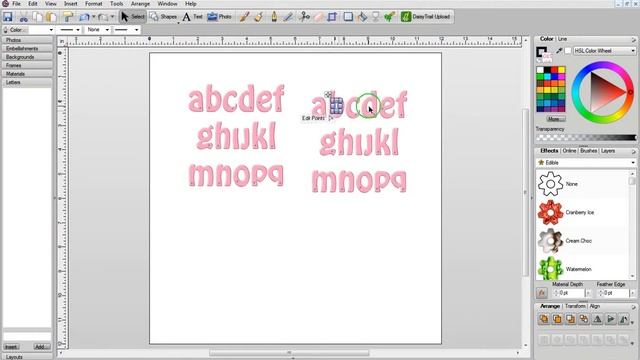Switch to the Brushes tab
This screenshot has width=640, height=360.
pos(588,151)
